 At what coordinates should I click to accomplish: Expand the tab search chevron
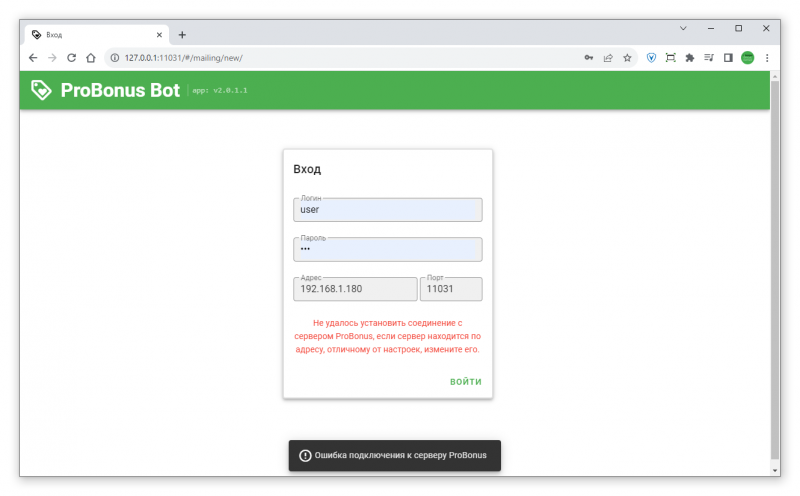(683, 29)
